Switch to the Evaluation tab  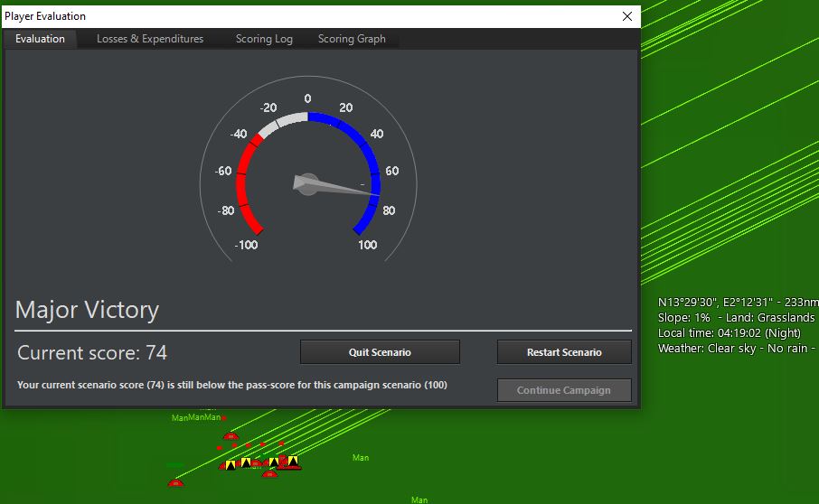(40, 39)
